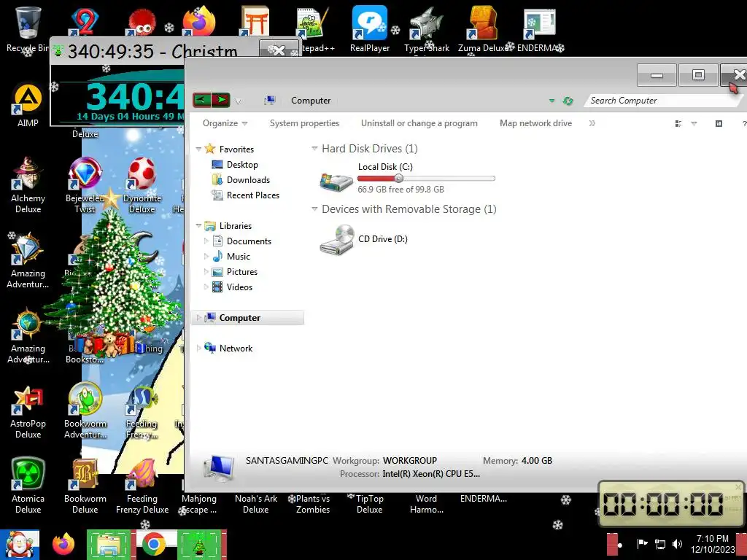The image size is (747, 560).
Task: Click the Computer address breadcrumb
Action: click(311, 101)
